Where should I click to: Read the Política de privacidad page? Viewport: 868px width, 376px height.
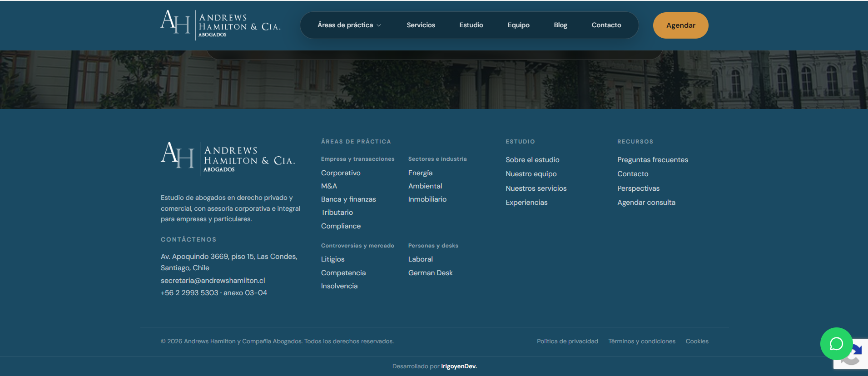(567, 341)
